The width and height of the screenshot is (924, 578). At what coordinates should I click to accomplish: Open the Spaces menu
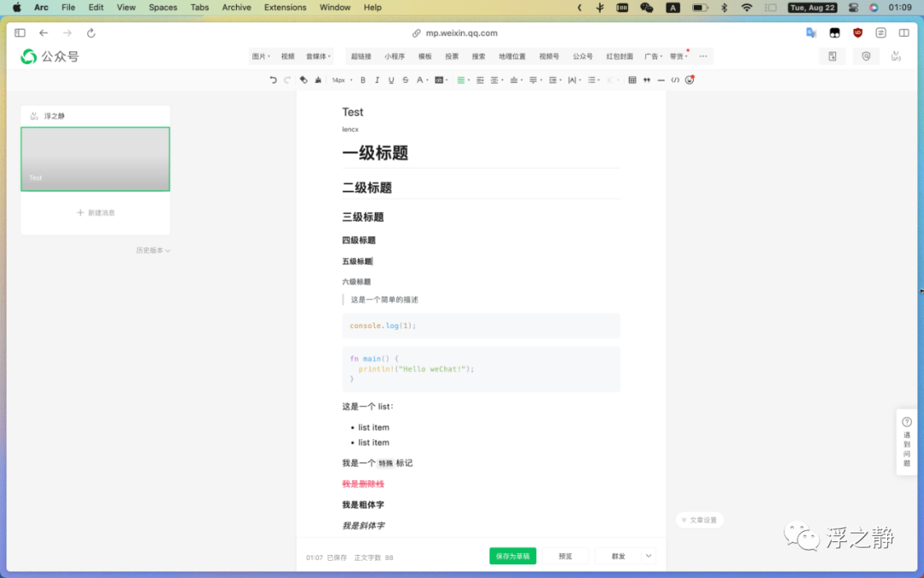[163, 8]
